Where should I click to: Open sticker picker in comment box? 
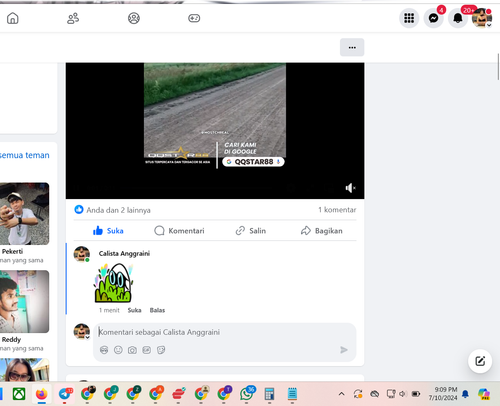(x=161, y=350)
